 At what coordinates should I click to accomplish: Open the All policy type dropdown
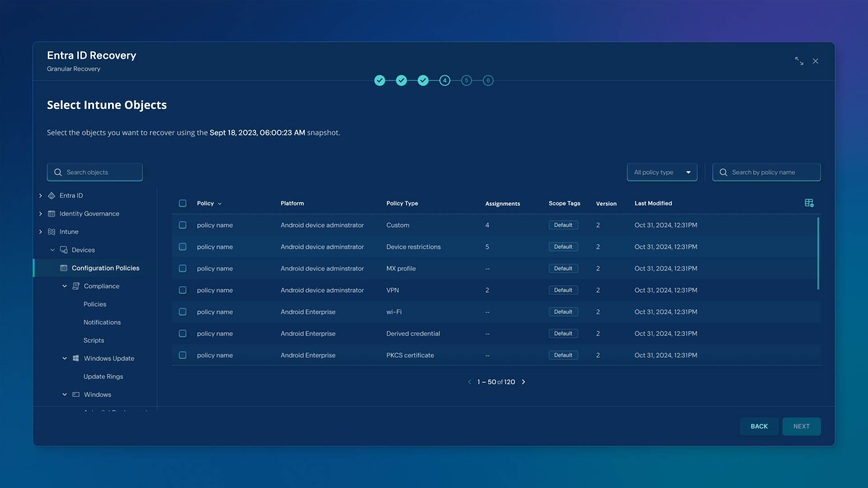pyautogui.click(x=662, y=172)
